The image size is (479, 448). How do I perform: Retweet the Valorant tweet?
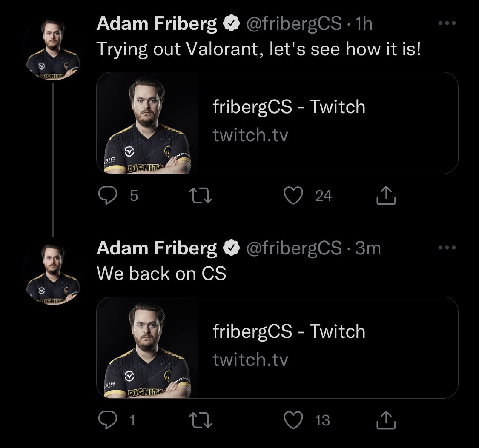[201, 195]
